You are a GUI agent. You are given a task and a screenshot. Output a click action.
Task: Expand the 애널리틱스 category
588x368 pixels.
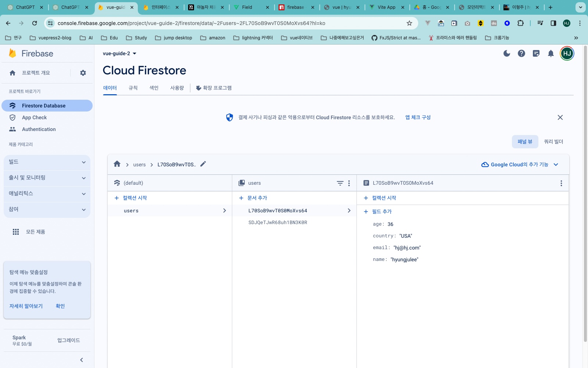click(47, 194)
